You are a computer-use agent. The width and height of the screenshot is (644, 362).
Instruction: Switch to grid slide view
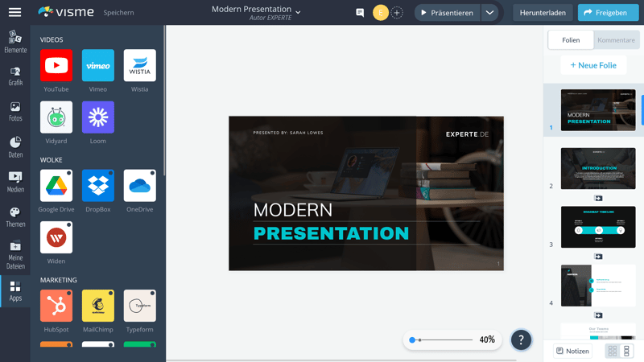pyautogui.click(x=613, y=352)
